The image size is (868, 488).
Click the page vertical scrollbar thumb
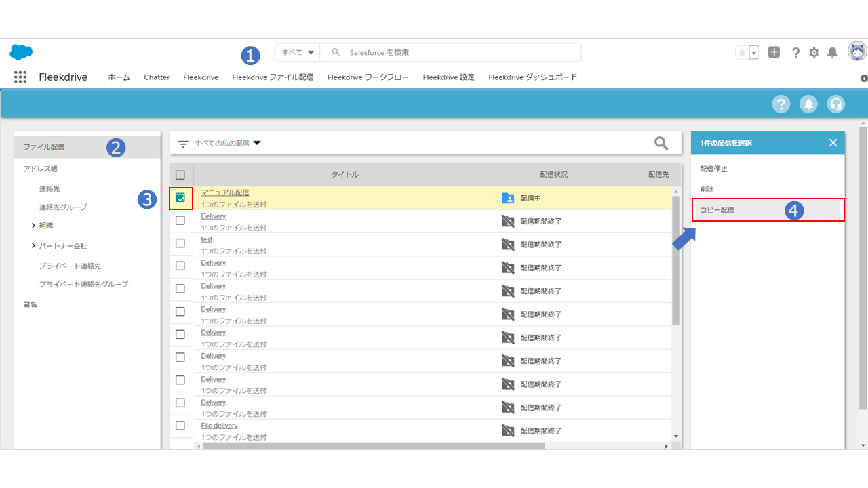863,268
